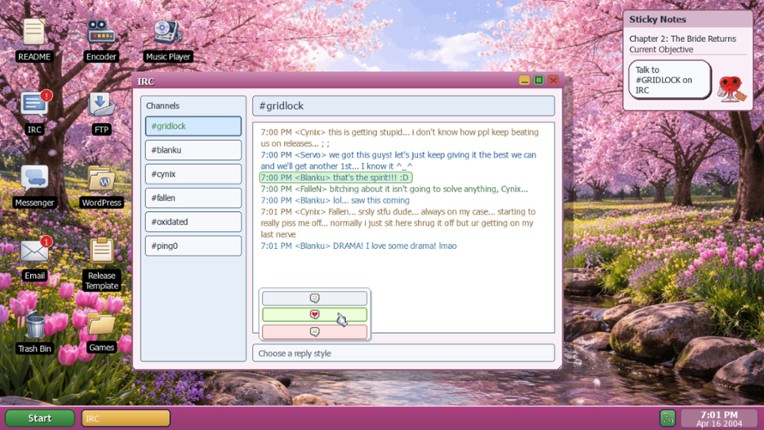The width and height of the screenshot is (764, 430).
Task: Pick the neutral gray reply style
Action: 314,298
